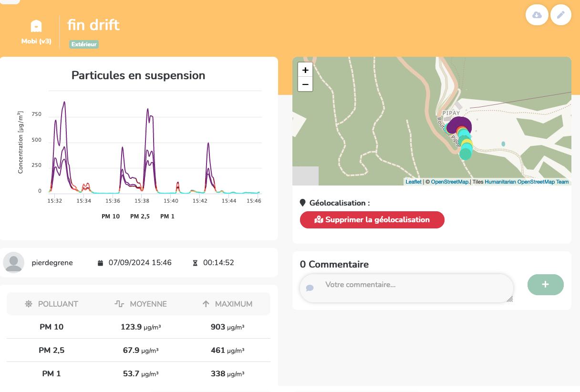Click the hourglass duration icon
The image size is (580, 392).
pyautogui.click(x=195, y=263)
